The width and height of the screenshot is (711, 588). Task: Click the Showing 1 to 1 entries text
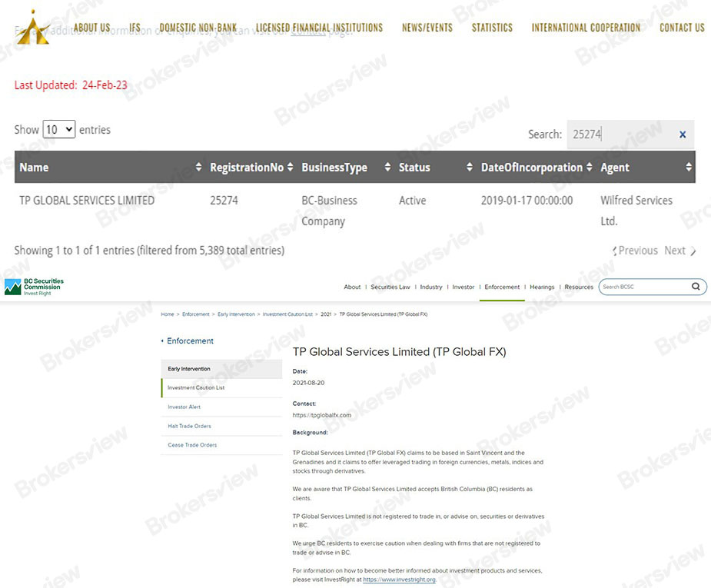[x=149, y=251]
